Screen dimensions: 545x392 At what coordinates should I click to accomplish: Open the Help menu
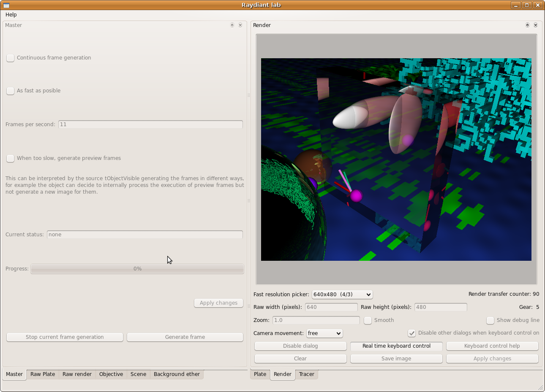(x=11, y=15)
